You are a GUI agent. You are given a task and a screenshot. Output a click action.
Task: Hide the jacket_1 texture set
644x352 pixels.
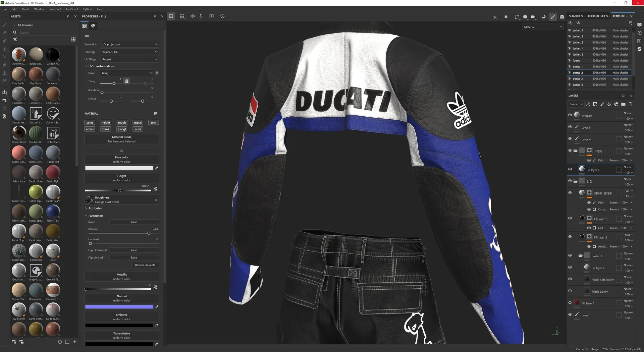coord(569,30)
